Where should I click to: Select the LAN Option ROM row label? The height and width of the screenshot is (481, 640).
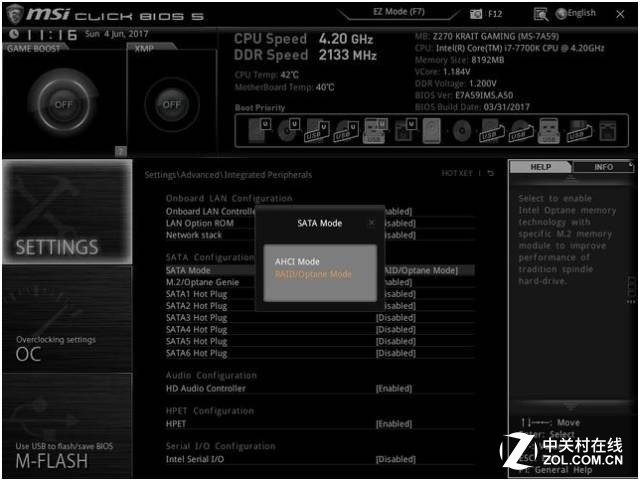point(200,223)
